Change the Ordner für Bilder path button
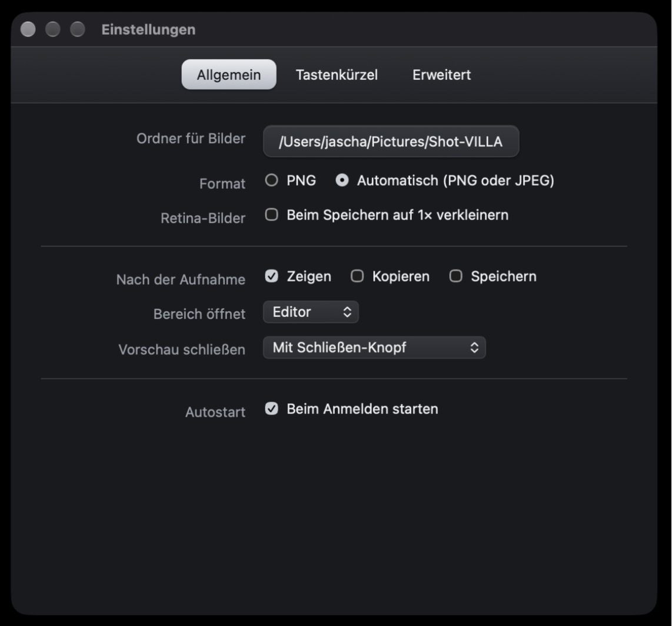 tap(391, 141)
